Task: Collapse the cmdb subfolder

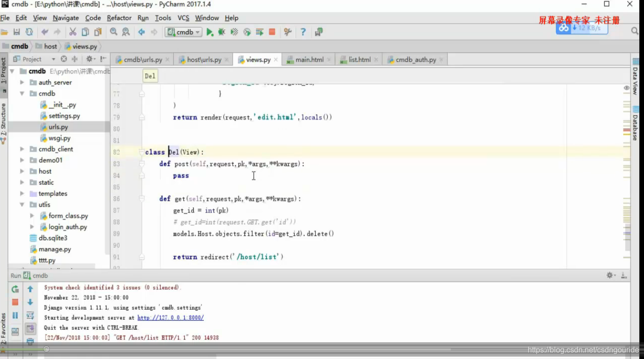Action: click(22, 93)
